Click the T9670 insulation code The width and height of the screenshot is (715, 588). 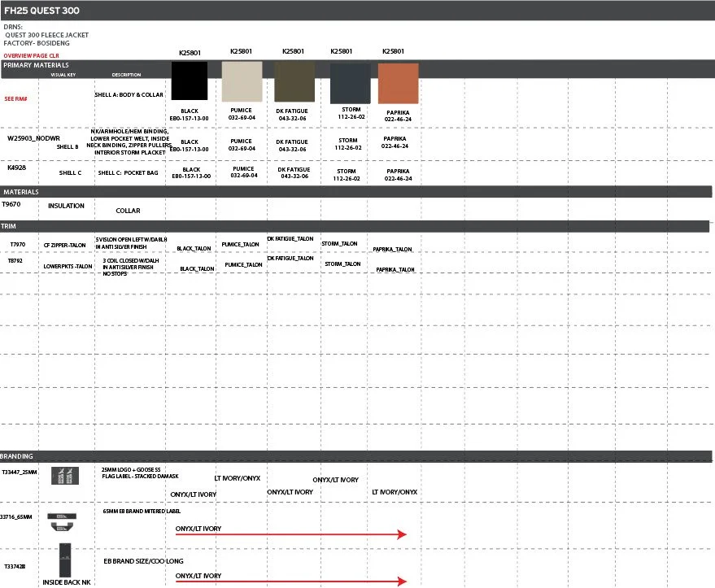(11, 204)
